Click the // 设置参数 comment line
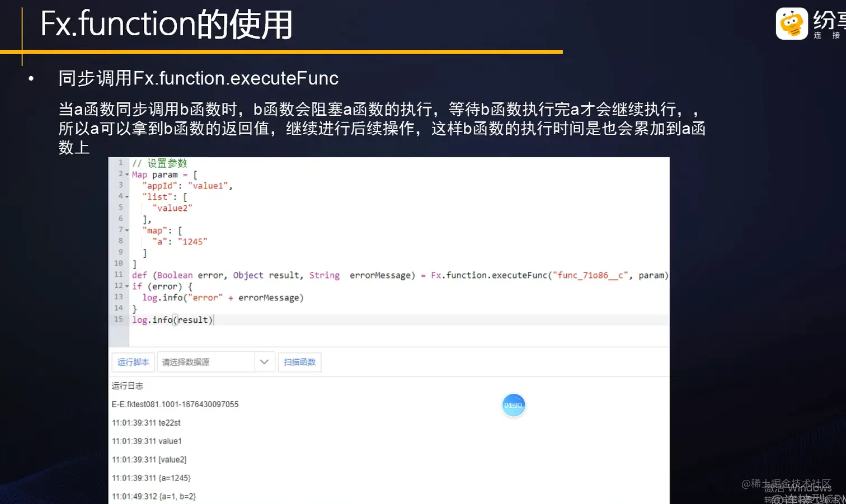Screen dimensions: 846x504 (159, 163)
